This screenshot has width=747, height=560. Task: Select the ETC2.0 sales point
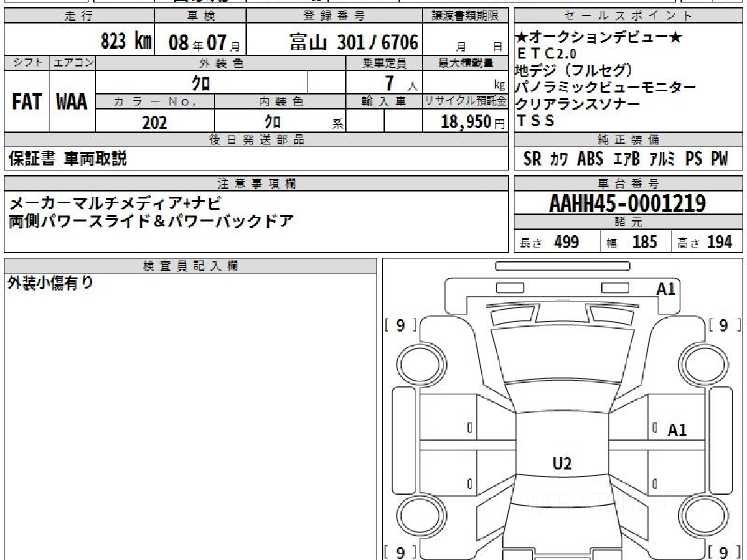coord(547,54)
